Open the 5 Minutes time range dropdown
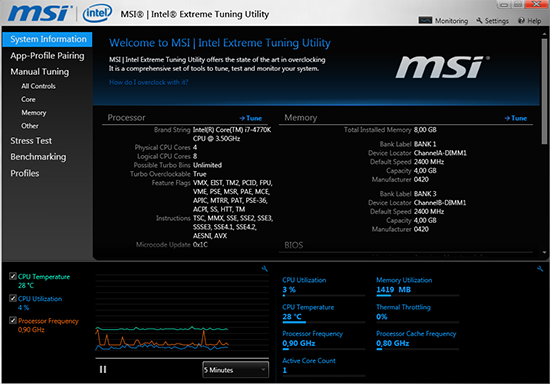 tap(236, 370)
